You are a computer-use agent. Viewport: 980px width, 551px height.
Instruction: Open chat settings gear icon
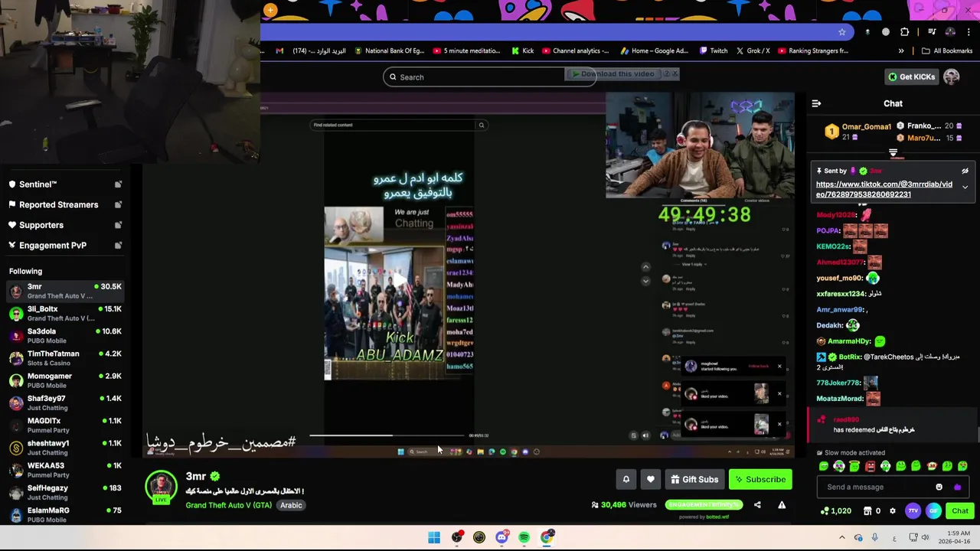893,510
